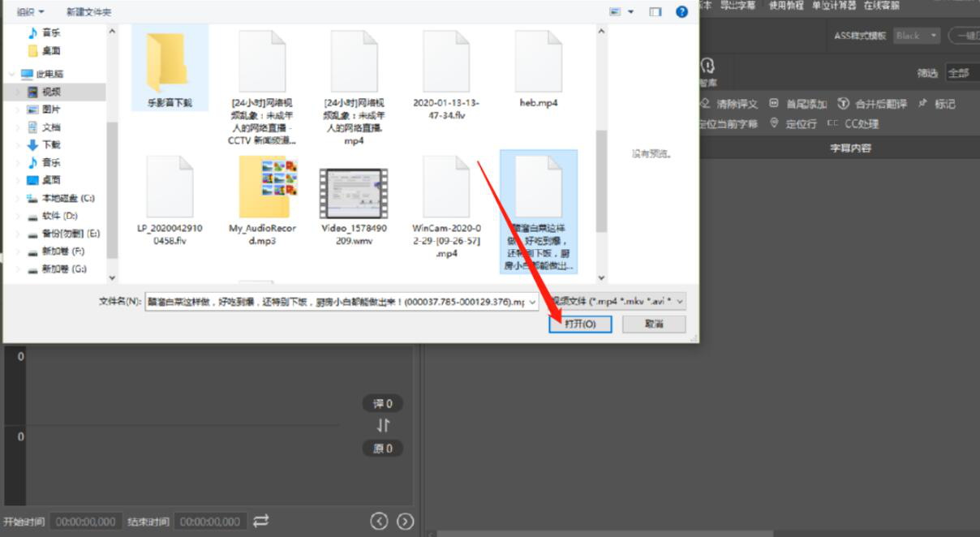Expand the 视频 tree node chevron
The image size is (980, 537).
[x=19, y=92]
